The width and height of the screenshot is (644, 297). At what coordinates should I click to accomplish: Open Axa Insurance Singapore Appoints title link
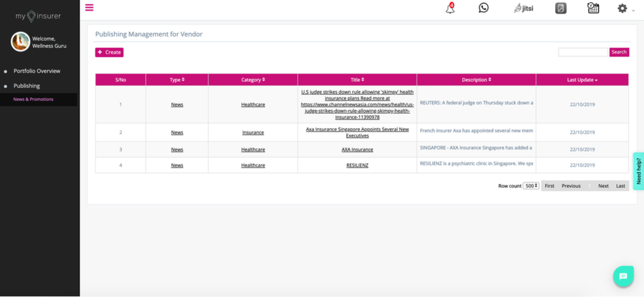tap(357, 132)
